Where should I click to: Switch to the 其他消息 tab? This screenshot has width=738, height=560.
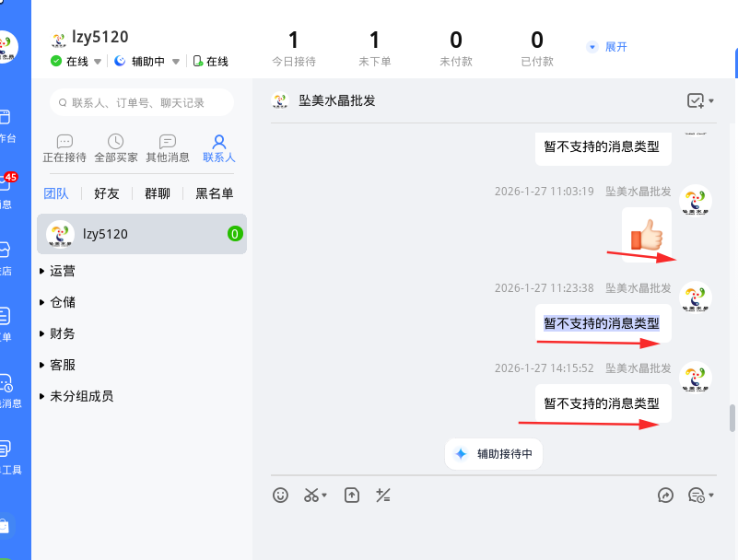click(x=168, y=148)
